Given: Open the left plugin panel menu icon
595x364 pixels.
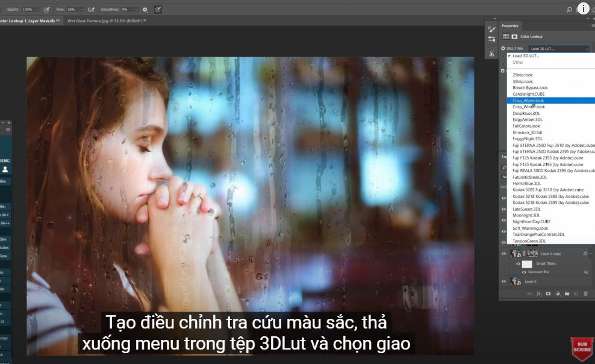Looking at the screenshot, I should click(8, 130).
